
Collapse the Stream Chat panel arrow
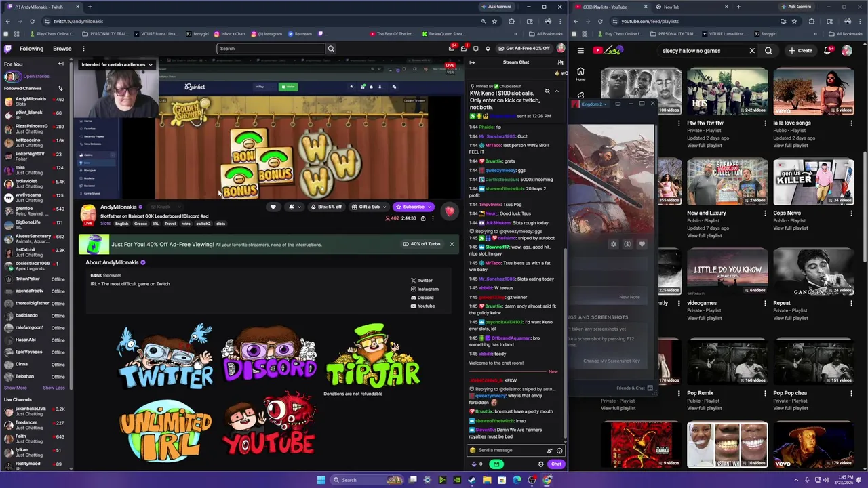(472, 62)
